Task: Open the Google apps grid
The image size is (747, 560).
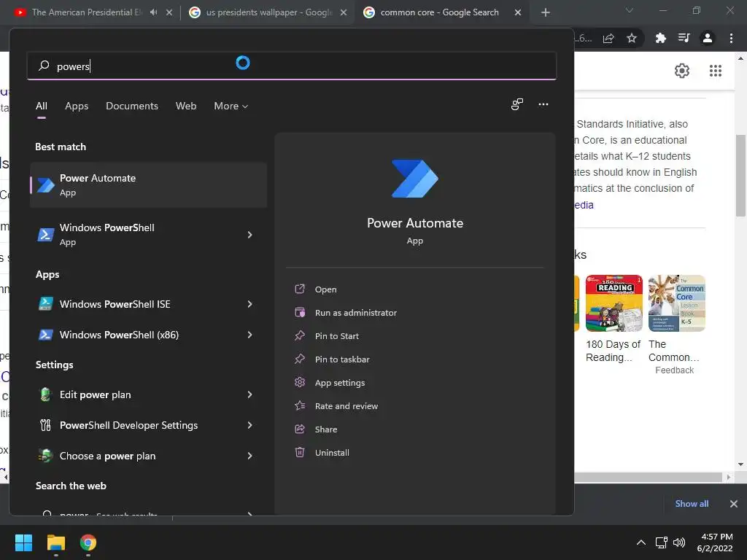Action: [716, 71]
